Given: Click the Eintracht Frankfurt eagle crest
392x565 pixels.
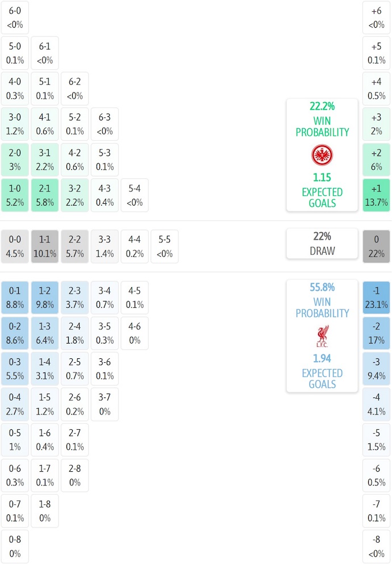Looking at the screenshot, I should (x=322, y=155).
